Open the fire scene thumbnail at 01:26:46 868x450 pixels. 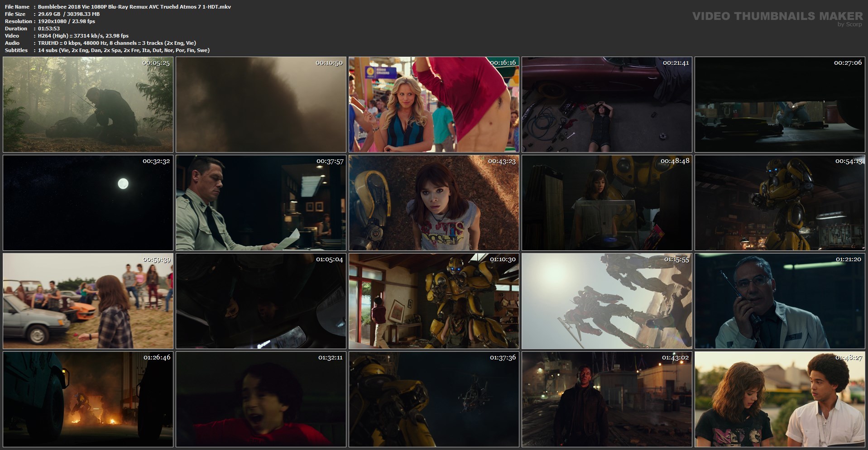(88, 399)
